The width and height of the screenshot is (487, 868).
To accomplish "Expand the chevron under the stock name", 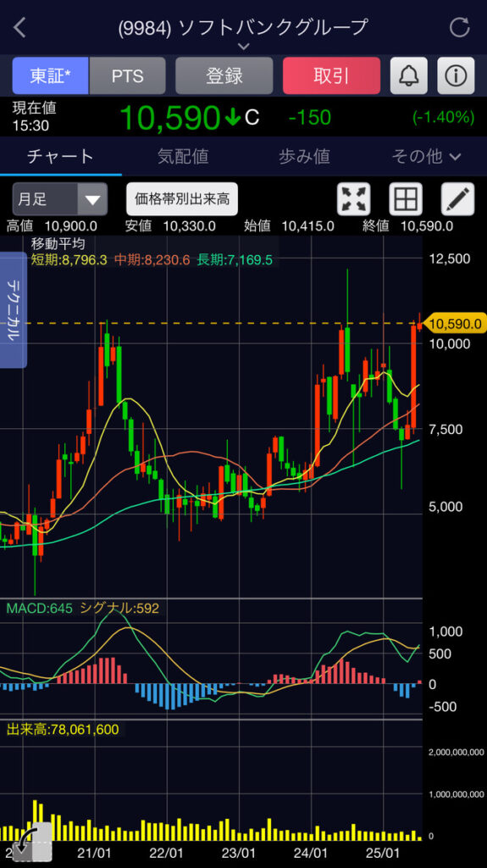I will pyautogui.click(x=244, y=47).
